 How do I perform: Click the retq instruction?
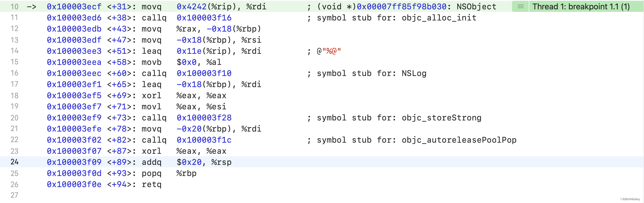tap(151, 184)
